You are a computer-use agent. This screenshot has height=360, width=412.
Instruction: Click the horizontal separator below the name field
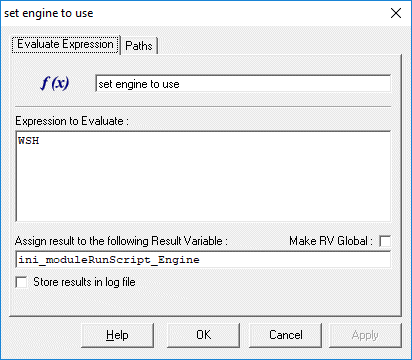[203, 107]
